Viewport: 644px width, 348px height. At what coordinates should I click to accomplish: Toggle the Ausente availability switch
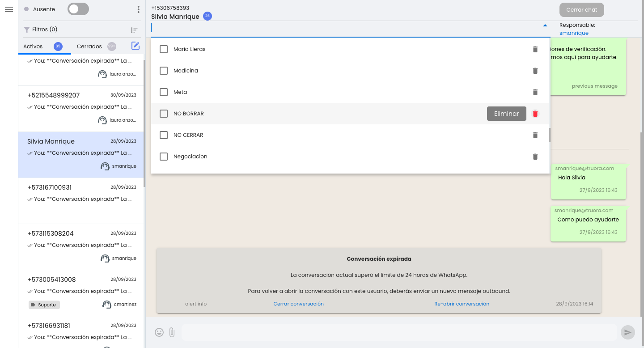(x=78, y=9)
